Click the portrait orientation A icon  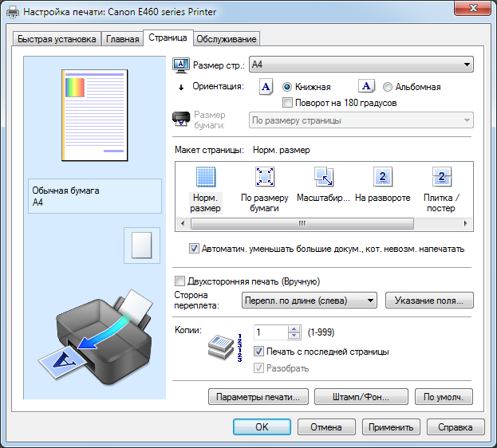click(x=266, y=87)
